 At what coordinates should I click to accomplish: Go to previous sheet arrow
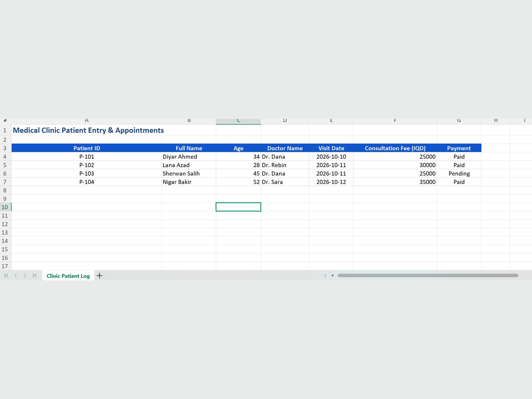coord(16,276)
